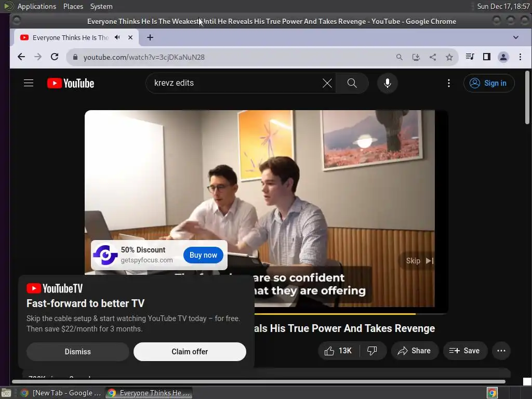
Task: Open zoom magnifier in address bar
Action: pyautogui.click(x=400, y=57)
